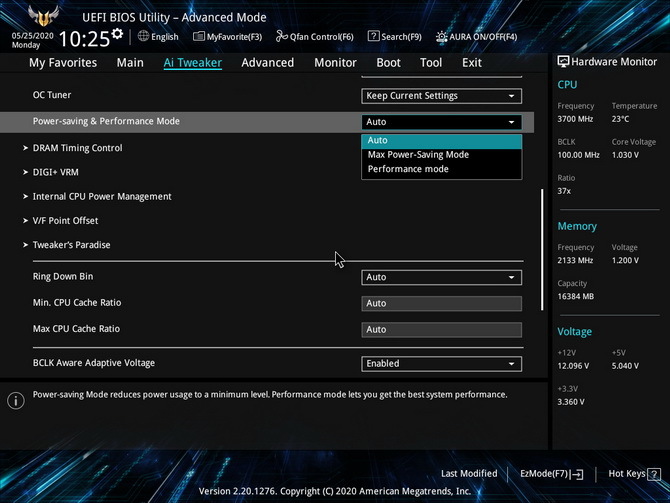This screenshot has height=503, width=670.
Task: Open BCLK Aware Adaptive Voltage dropdown
Action: (441, 364)
